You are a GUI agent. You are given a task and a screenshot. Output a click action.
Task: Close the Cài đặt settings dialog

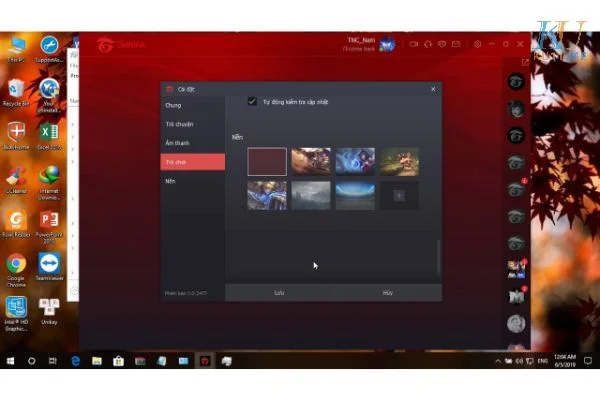pos(433,89)
